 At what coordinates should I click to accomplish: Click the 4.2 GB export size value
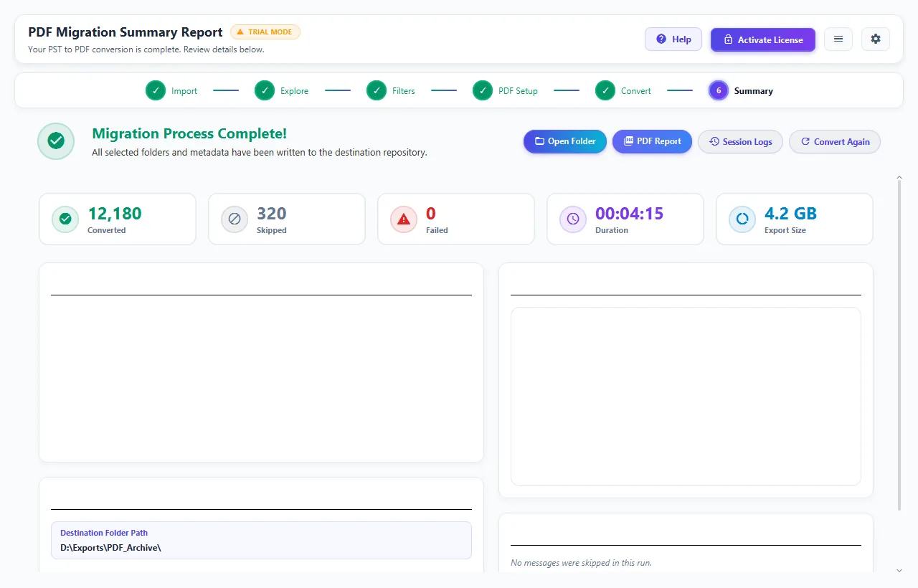click(790, 214)
